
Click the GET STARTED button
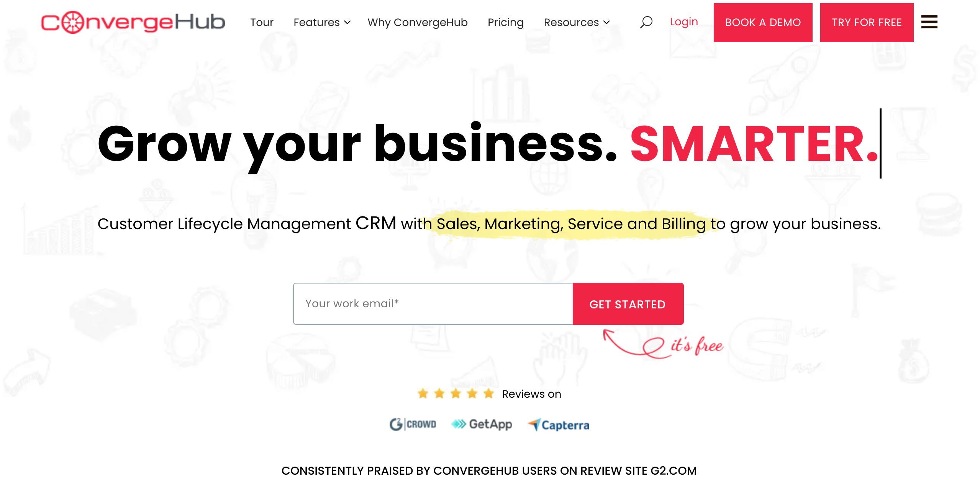(x=627, y=304)
